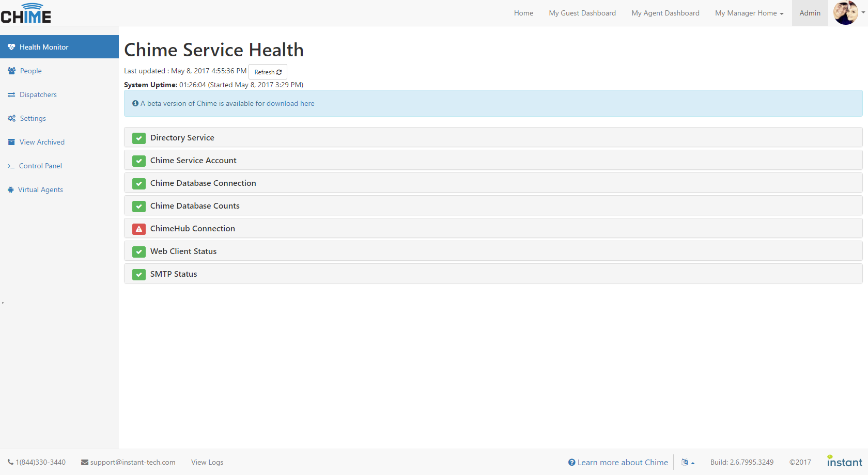The width and height of the screenshot is (868, 475).
Task: Expand the Chime Database Connection panel
Action: 493,183
